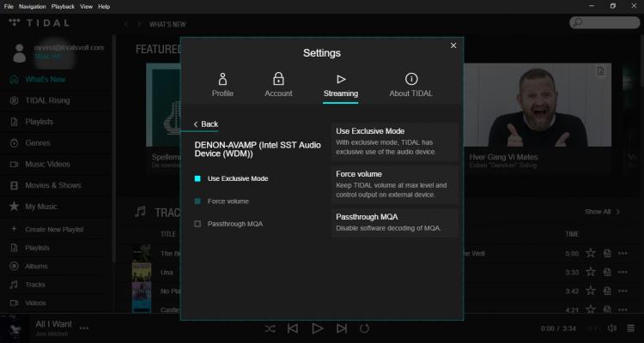Add the 5:05 track to playlist
This screenshot has width=644, height=343.
[x=607, y=254]
